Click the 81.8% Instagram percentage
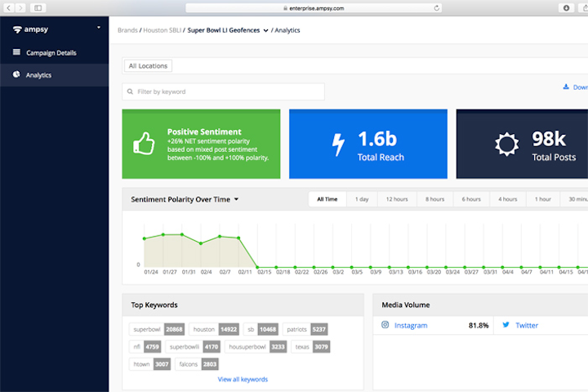 pos(479,325)
